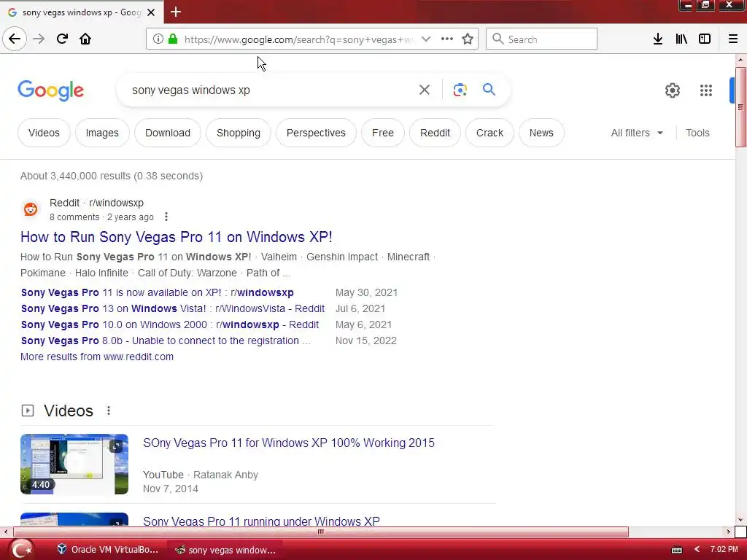This screenshot has width=747, height=560.
Task: Expand the All filters dropdown
Action: pyautogui.click(x=637, y=133)
